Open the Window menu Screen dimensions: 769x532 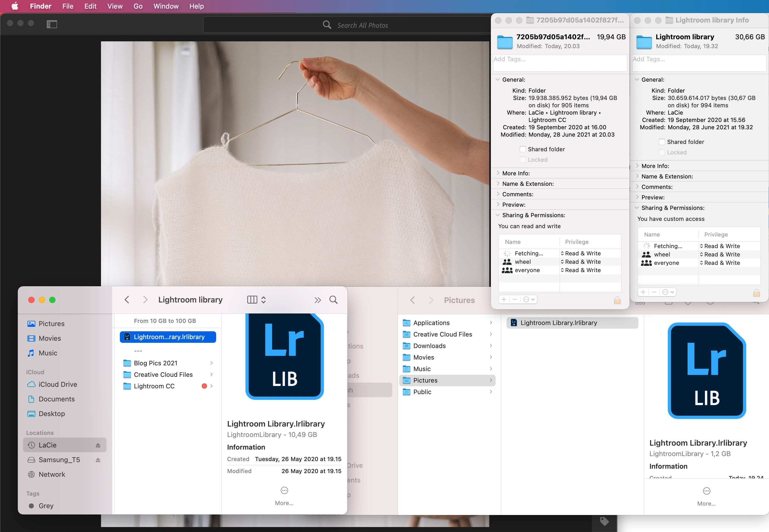[166, 6]
